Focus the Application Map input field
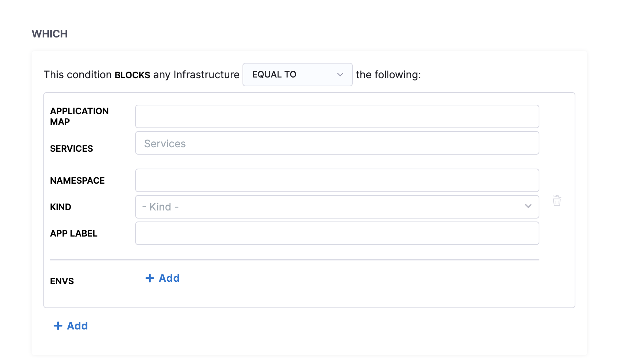The height and width of the screenshot is (364, 618). tap(337, 116)
